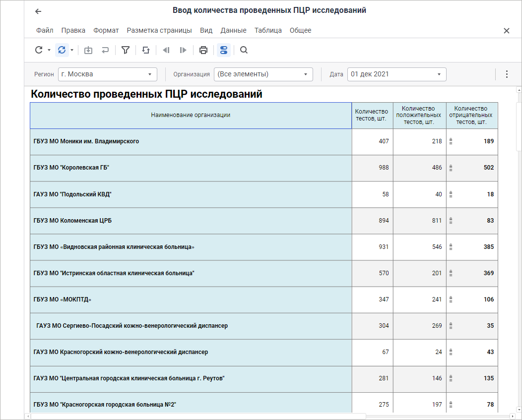Expand the arrow beside the refresh icon
Image resolution: width=522 pixels, height=420 pixels.
pyautogui.click(x=49, y=50)
